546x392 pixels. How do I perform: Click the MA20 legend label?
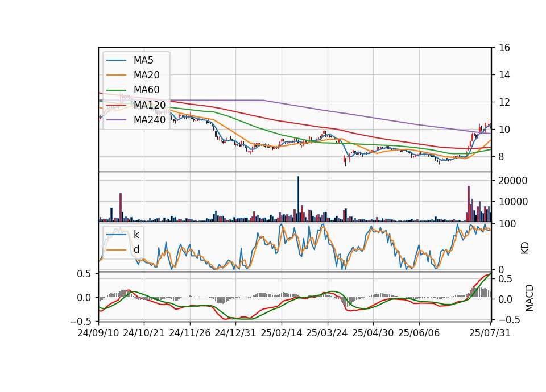(x=146, y=75)
